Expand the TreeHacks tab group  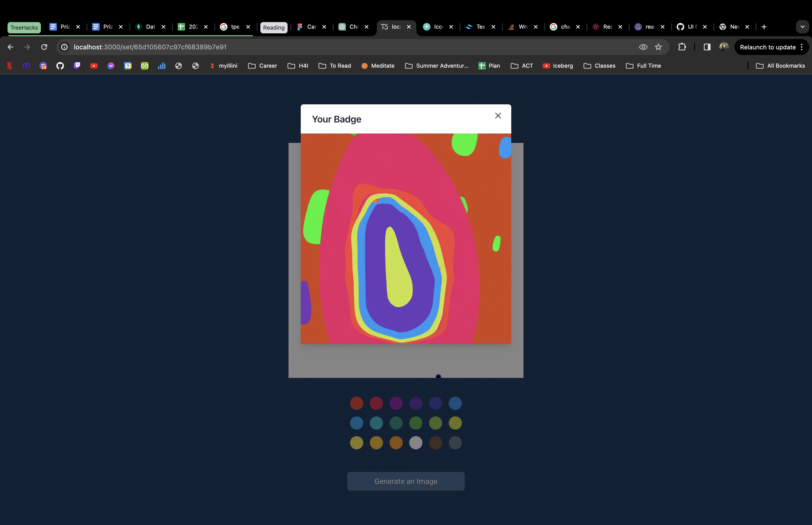tap(24, 28)
